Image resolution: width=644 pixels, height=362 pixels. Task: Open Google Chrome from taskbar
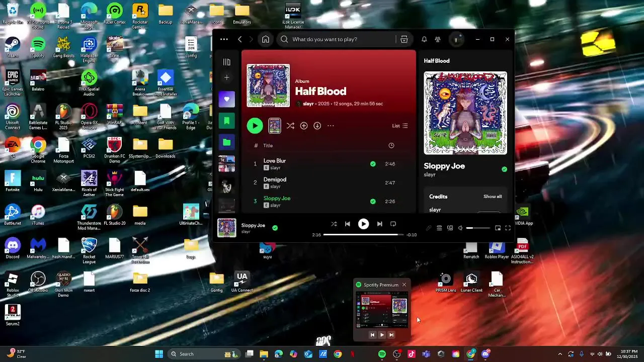click(338, 354)
